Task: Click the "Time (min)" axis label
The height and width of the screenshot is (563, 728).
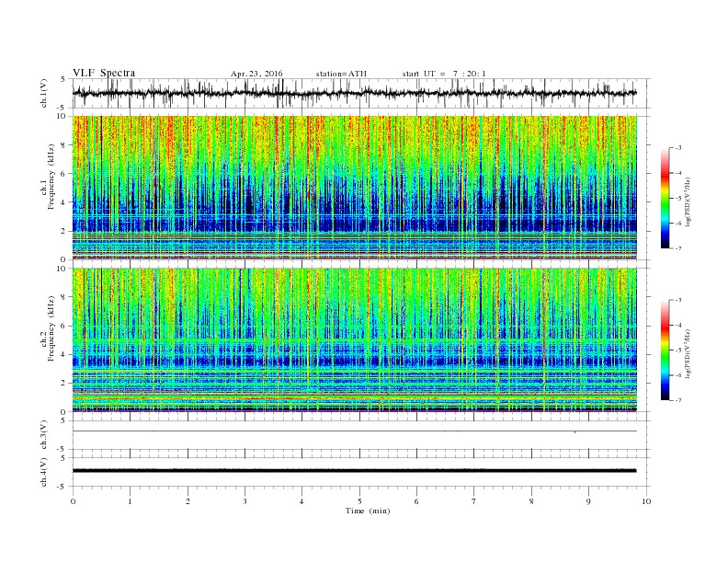Action: (368, 511)
